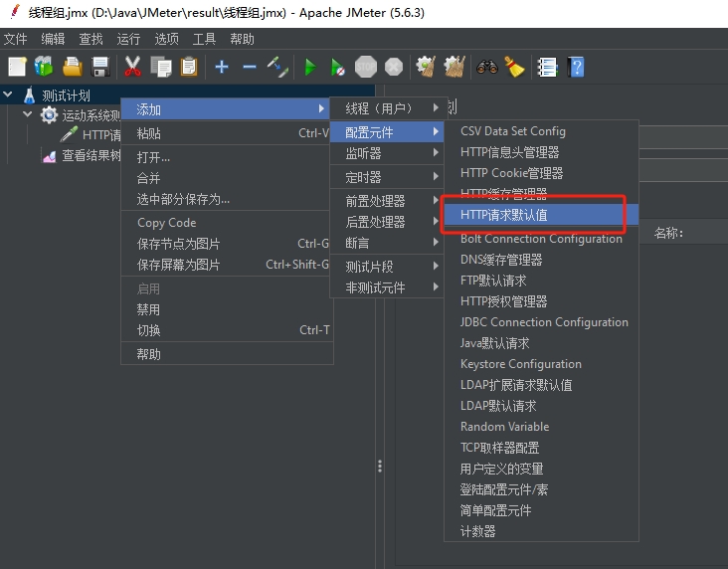The image size is (728, 569).
Task: Collapse the 运动系统 thread group node
Action: coord(28,115)
